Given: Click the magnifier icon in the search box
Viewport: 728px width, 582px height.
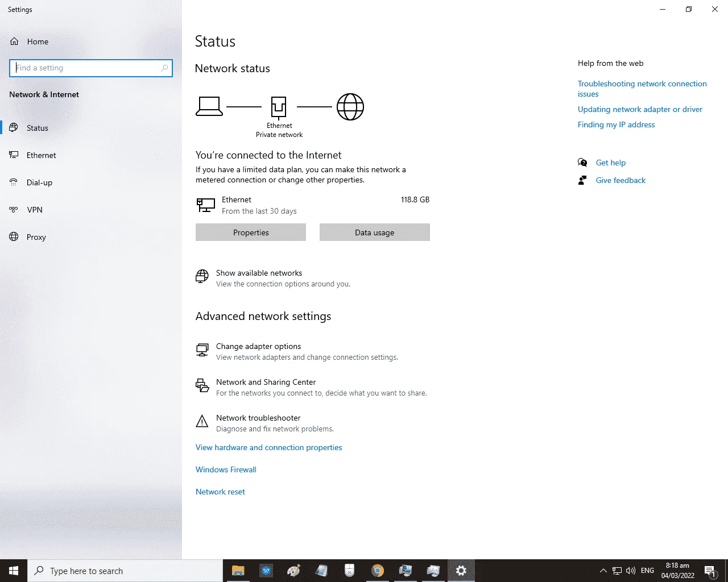Looking at the screenshot, I should [164, 68].
